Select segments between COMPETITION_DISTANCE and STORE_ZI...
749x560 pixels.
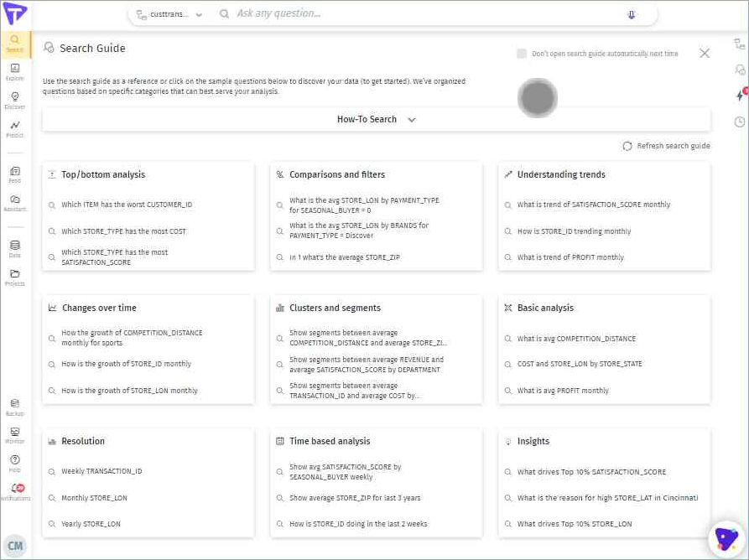(368, 338)
